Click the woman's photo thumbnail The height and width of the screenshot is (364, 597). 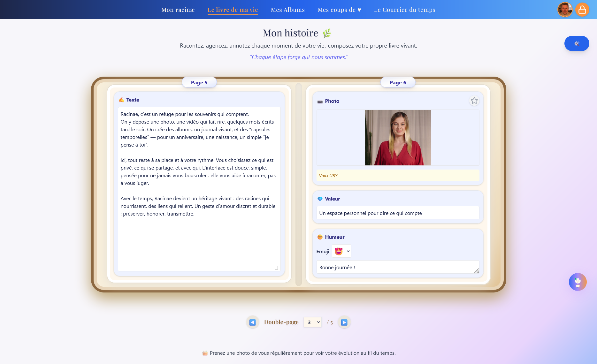coord(397,138)
